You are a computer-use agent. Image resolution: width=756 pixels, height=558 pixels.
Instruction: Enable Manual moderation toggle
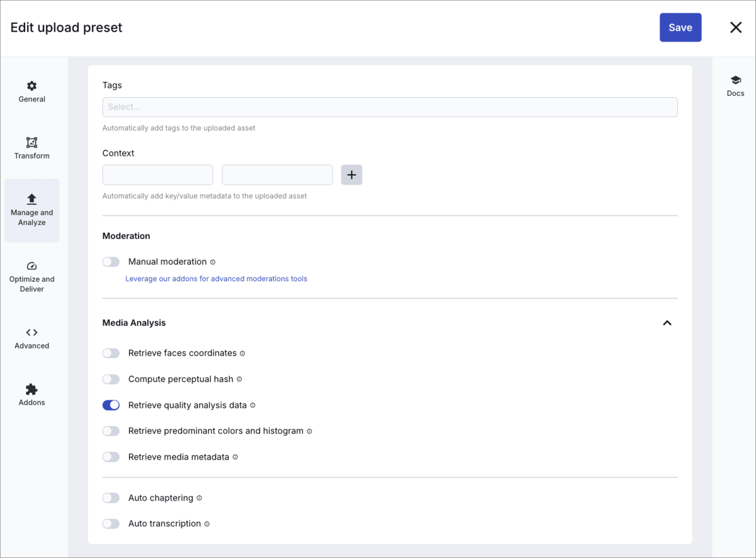point(111,262)
